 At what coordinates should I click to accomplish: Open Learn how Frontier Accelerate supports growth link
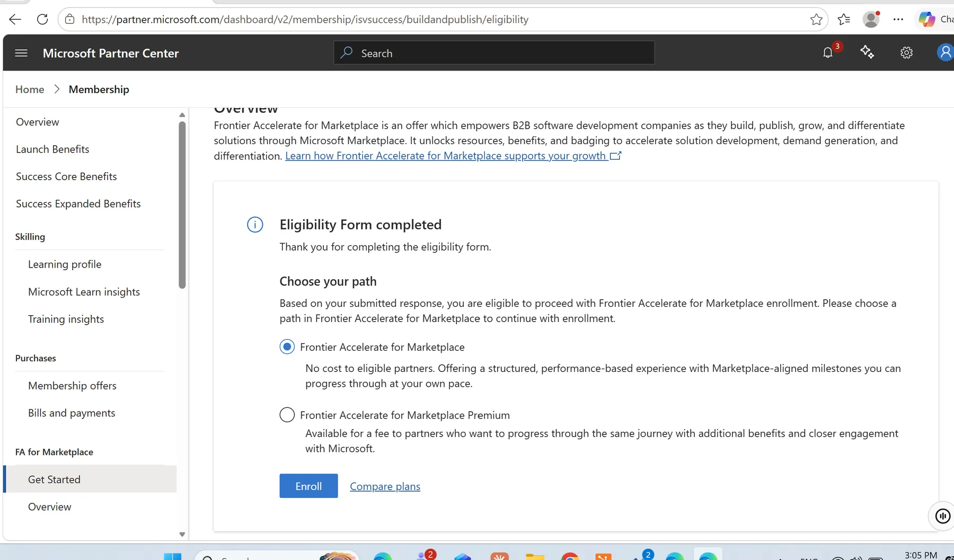[x=453, y=156]
